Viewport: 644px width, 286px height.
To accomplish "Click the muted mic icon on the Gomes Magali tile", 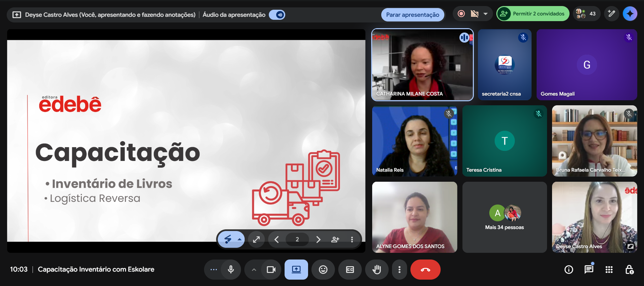I will [629, 38].
